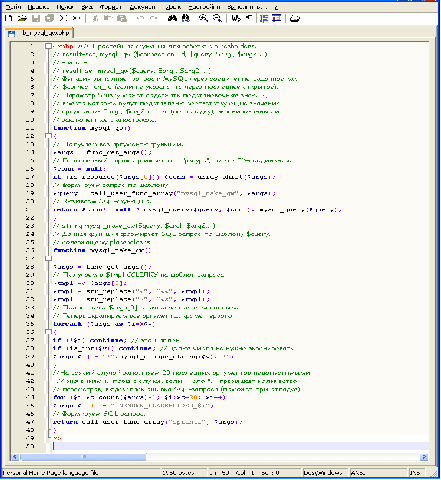The width and height of the screenshot is (441, 480).
Task: Toggle show all characters icon
Action: click(x=249, y=18)
